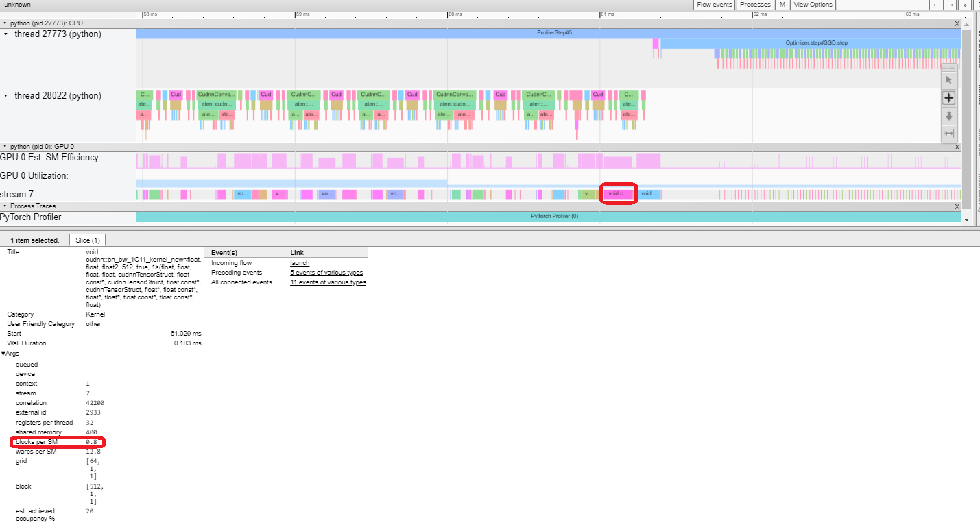Activate the selection pointer mouse mode
This screenshot has height=531, width=980.
(949, 80)
